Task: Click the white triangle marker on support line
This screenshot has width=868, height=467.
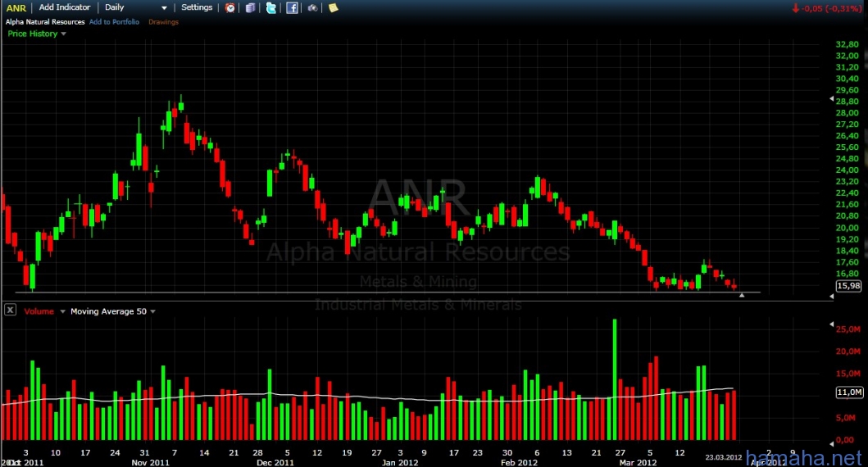Action: pyautogui.click(x=742, y=296)
